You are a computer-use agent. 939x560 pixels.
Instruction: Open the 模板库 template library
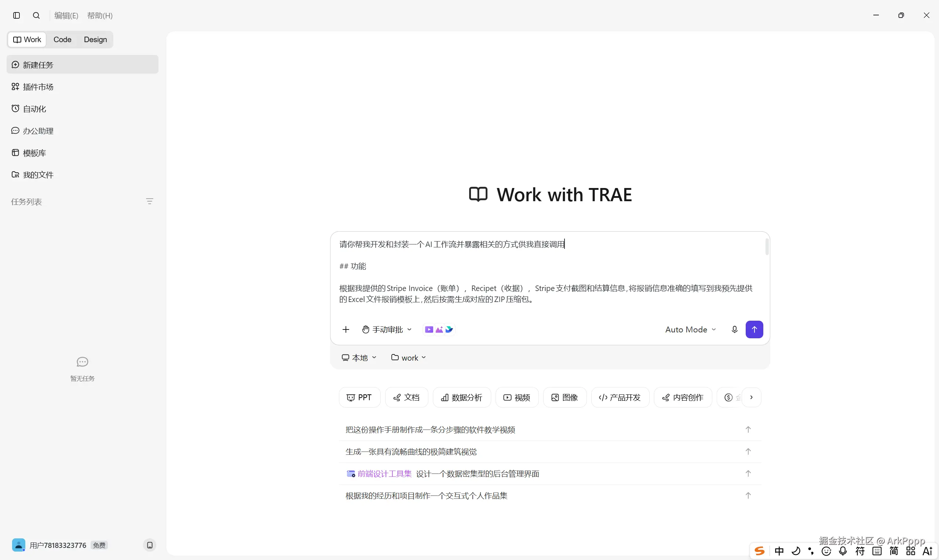pyautogui.click(x=82, y=153)
